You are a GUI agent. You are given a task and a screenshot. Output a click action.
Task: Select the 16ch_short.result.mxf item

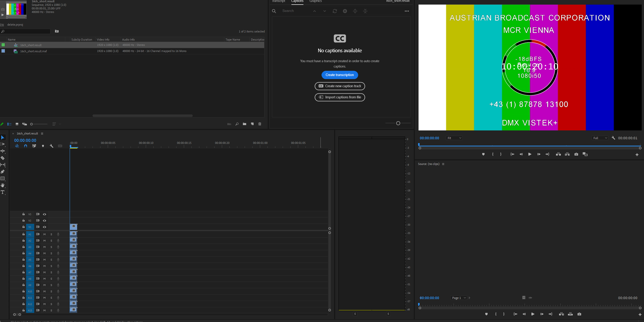tap(132, 51)
